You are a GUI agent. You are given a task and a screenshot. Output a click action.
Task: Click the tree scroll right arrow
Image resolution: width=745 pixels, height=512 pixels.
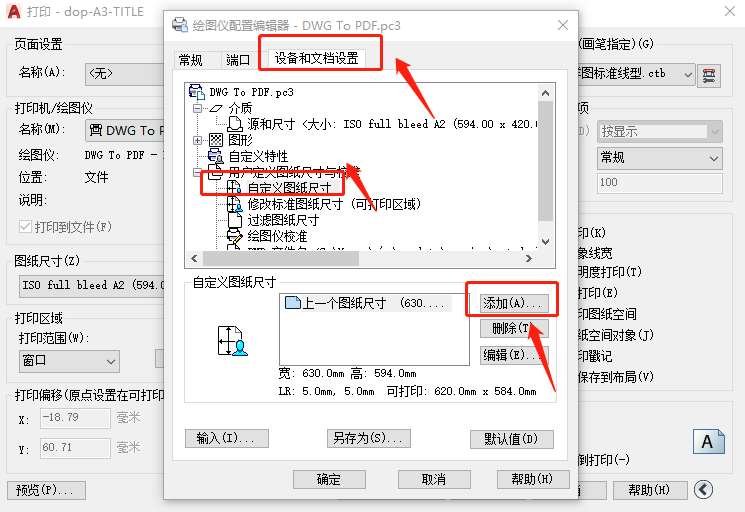tap(529, 259)
